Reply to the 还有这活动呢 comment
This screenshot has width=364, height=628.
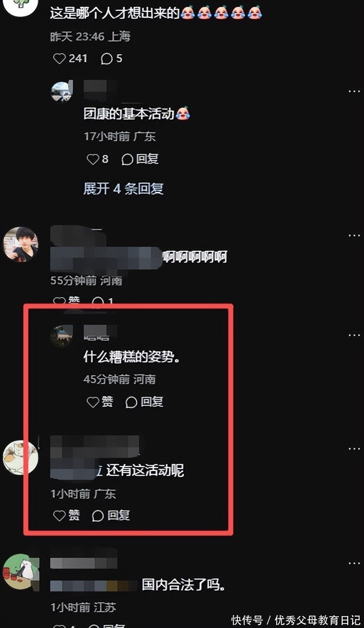(111, 515)
